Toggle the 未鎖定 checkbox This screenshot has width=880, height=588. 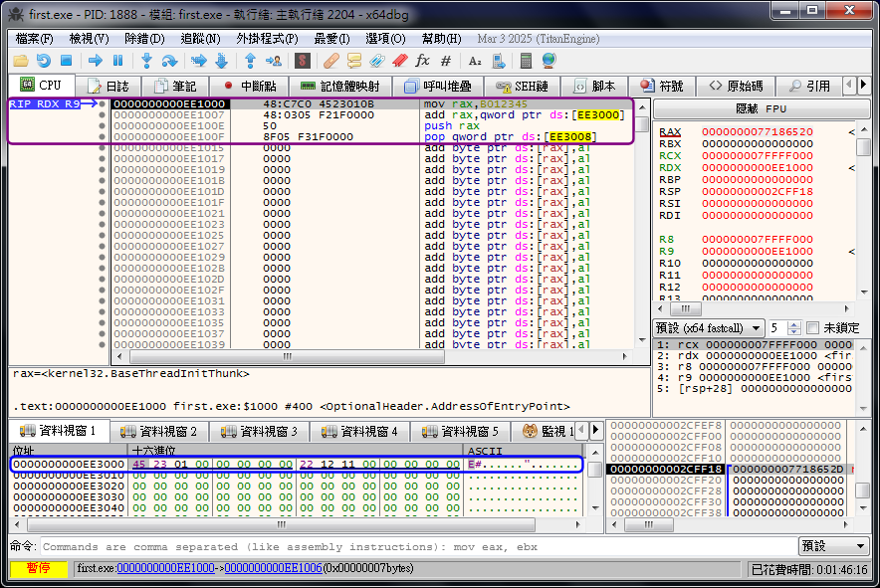point(812,328)
